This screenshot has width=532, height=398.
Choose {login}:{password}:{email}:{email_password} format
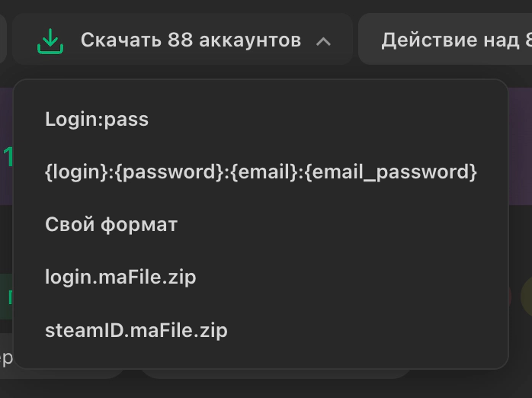pyautogui.click(x=260, y=172)
